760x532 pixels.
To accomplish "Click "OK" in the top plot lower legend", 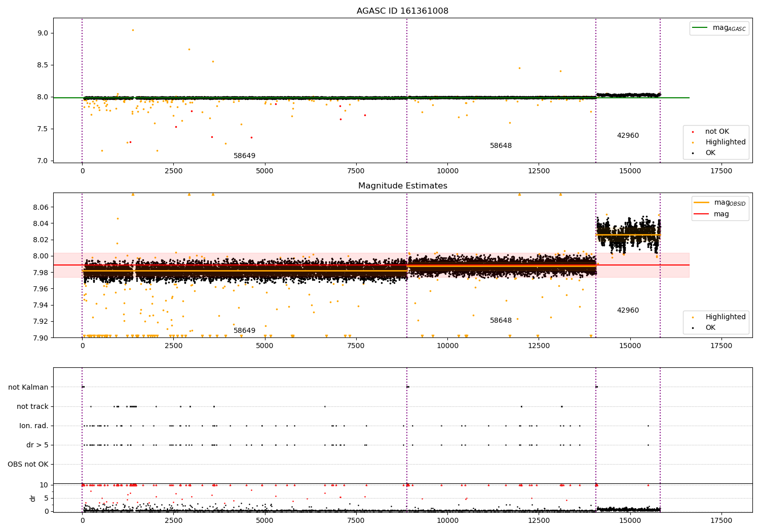I will [710, 153].
